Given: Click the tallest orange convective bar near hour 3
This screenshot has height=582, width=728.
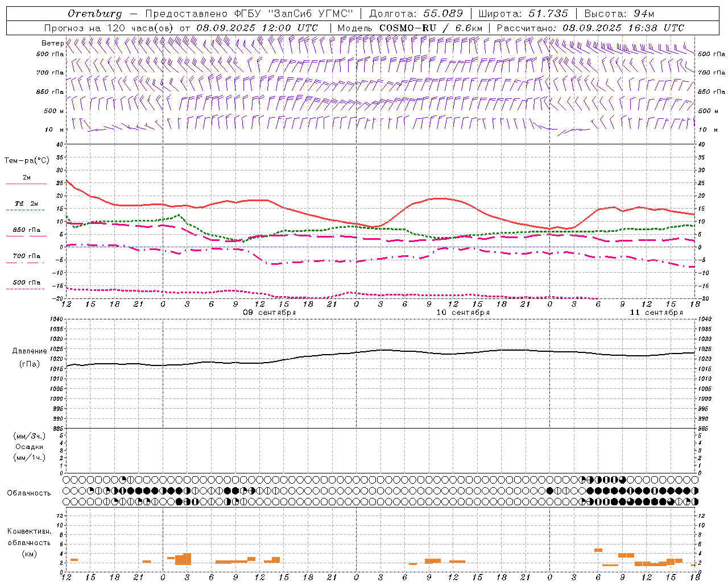Looking at the screenshot, I should click(x=187, y=559).
